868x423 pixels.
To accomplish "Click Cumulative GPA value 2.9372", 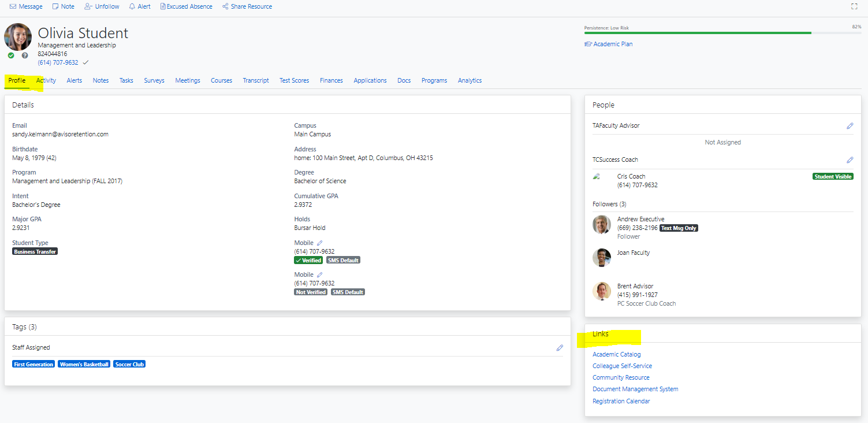I will (x=303, y=205).
